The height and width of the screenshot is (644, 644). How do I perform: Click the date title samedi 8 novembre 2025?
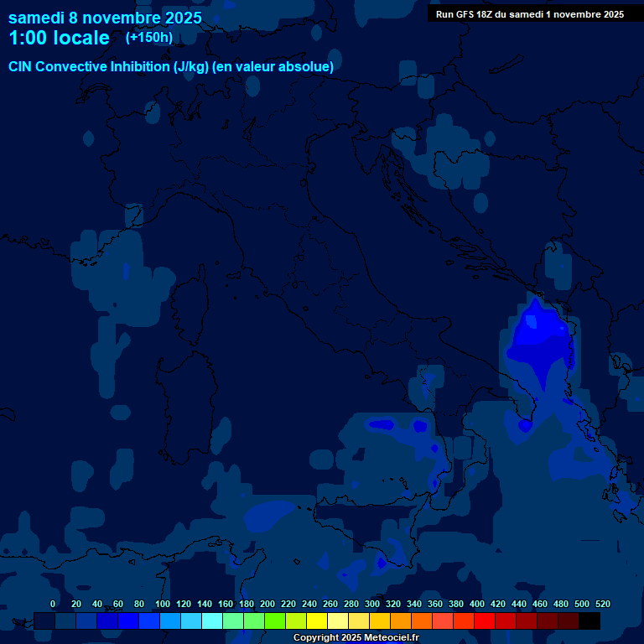tap(105, 18)
